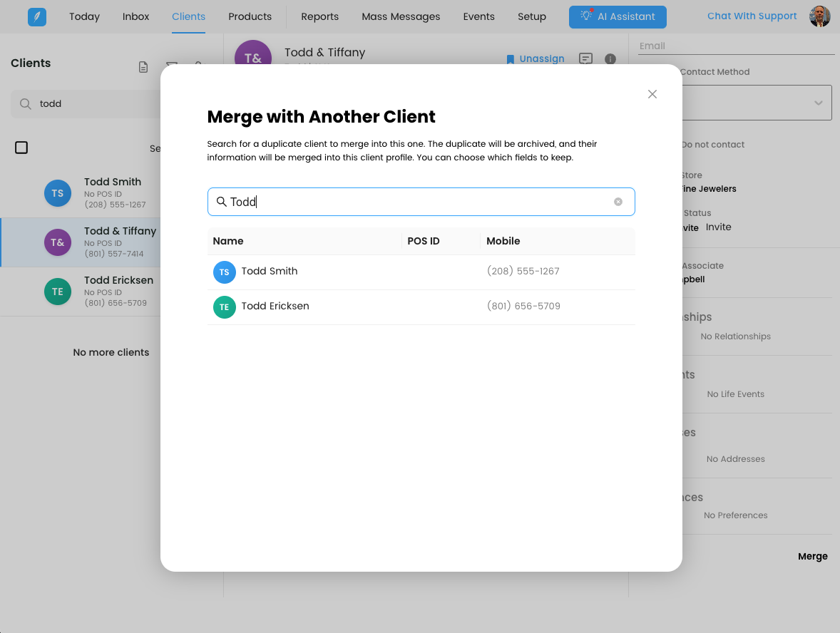Click the Mobile column header

pos(503,241)
